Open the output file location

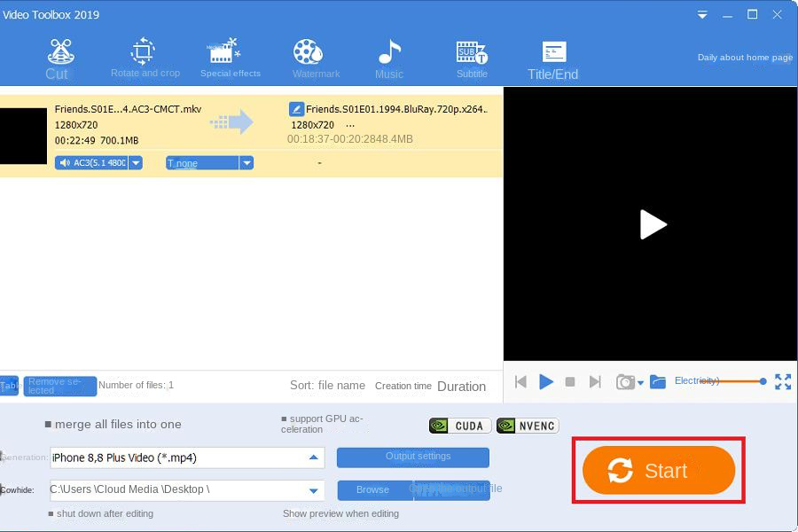click(x=452, y=489)
